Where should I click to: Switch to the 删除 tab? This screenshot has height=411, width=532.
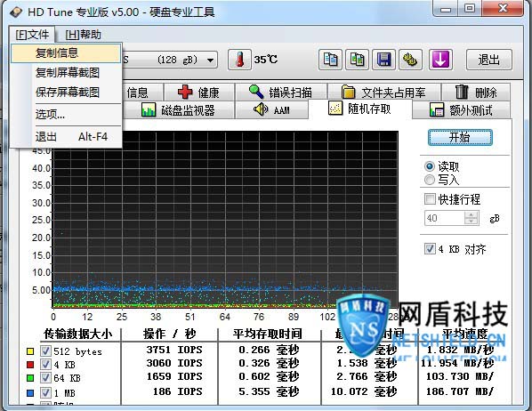476,92
